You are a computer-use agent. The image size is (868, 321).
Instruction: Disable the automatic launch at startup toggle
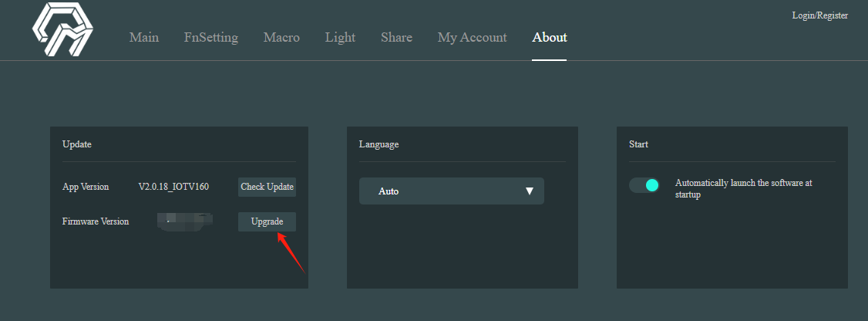(x=644, y=185)
